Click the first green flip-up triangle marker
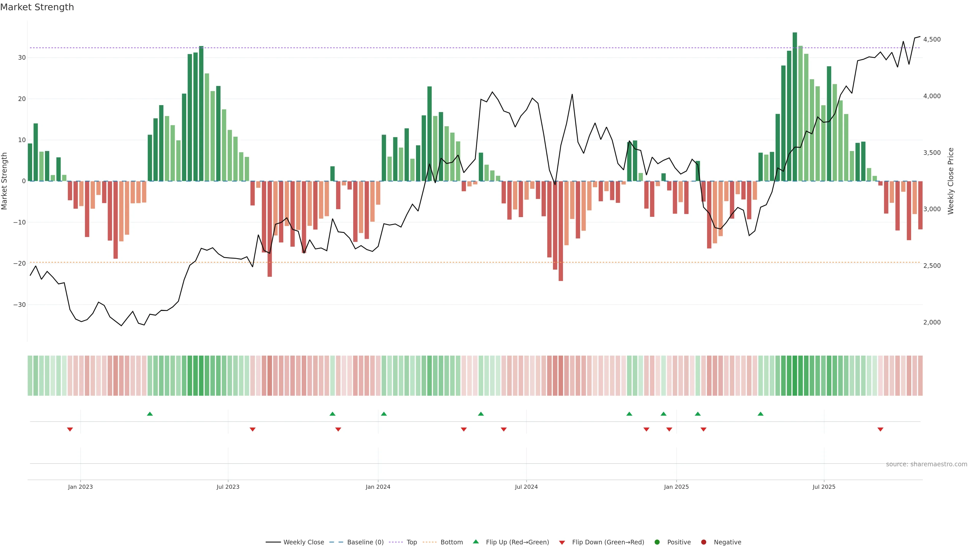Screen dimensions: 980x551 click(150, 414)
